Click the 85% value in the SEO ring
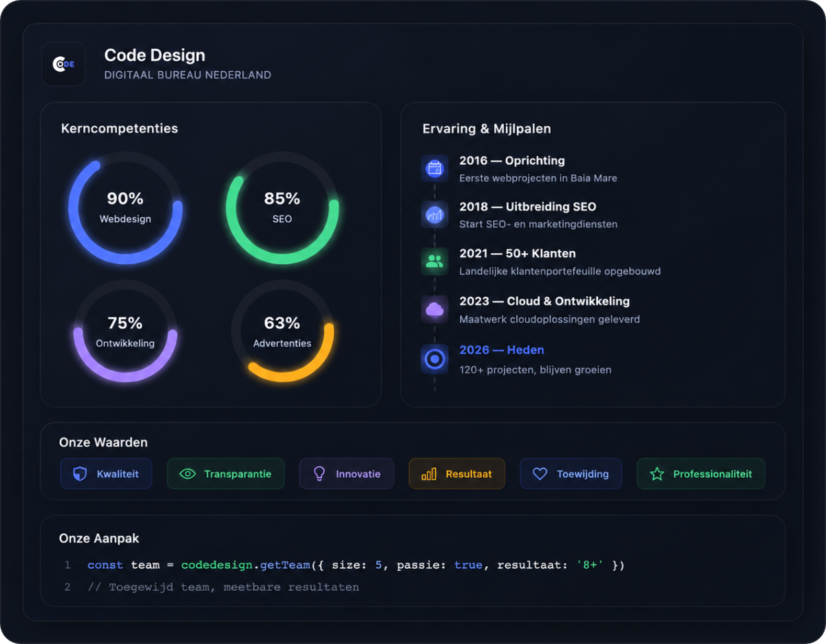826x644 pixels. [x=282, y=199]
